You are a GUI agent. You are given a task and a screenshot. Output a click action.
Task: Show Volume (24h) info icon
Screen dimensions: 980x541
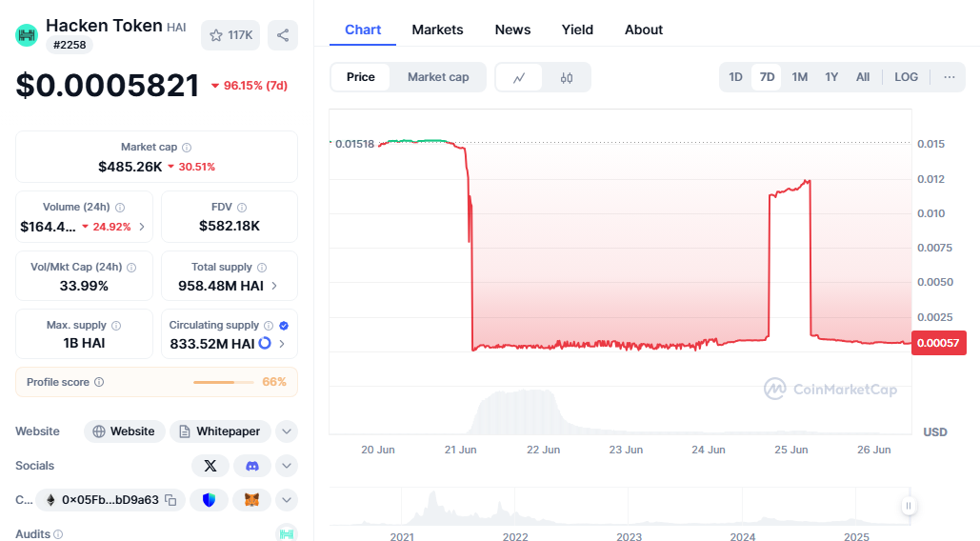(120, 208)
